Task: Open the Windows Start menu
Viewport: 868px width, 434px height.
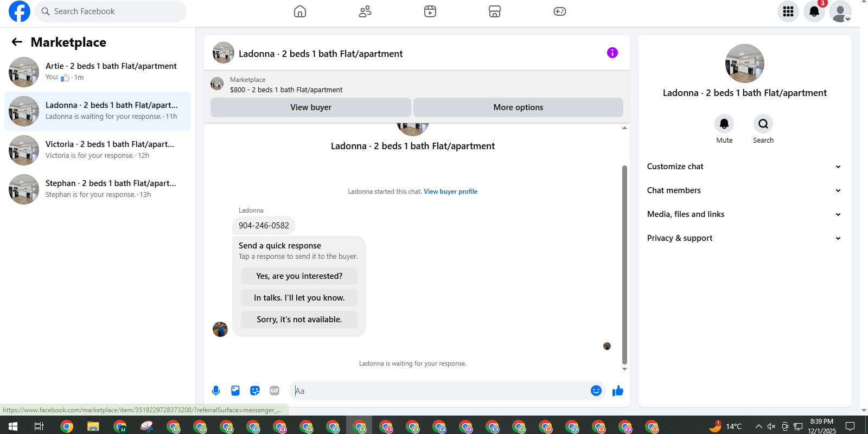Action: pyautogui.click(x=13, y=426)
